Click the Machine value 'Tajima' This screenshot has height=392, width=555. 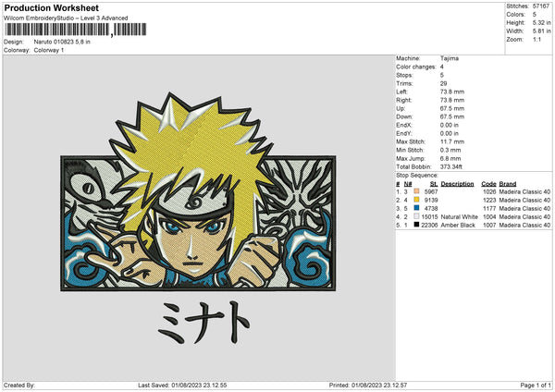(x=450, y=58)
